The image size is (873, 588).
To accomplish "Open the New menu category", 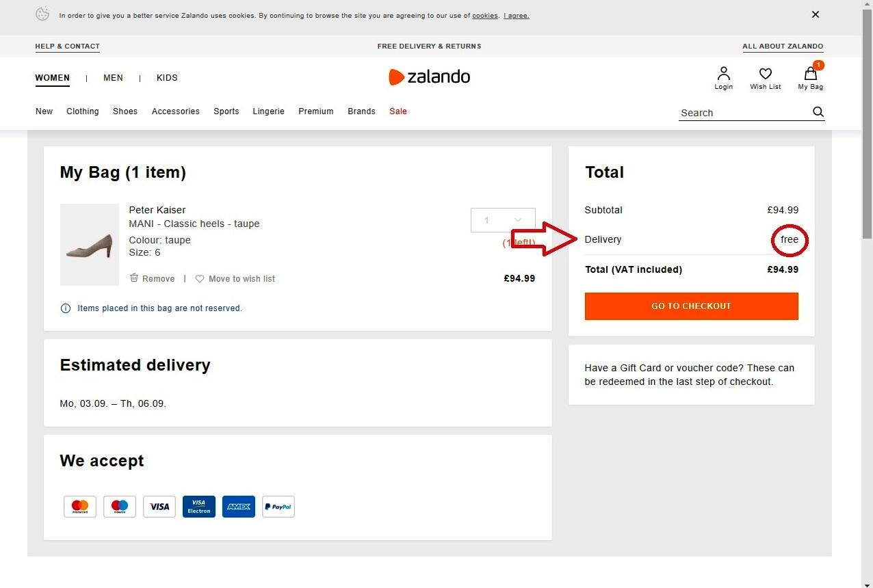I will pos(44,111).
